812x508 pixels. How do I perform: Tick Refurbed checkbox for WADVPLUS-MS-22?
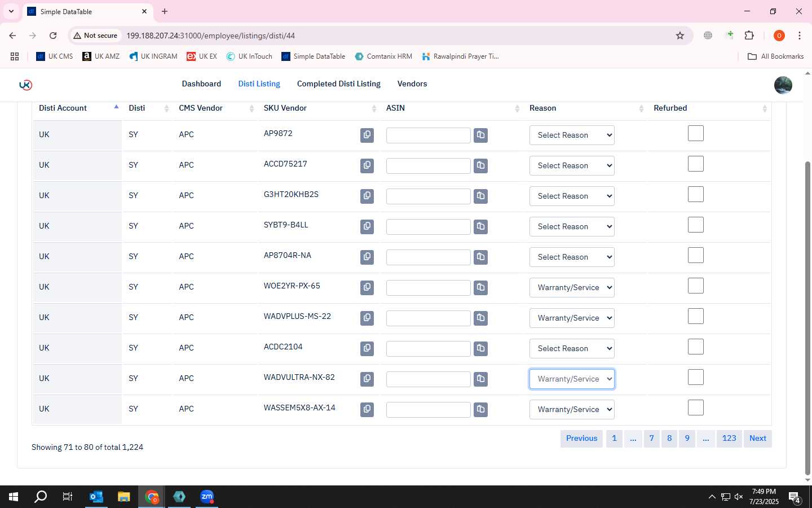[696, 317]
